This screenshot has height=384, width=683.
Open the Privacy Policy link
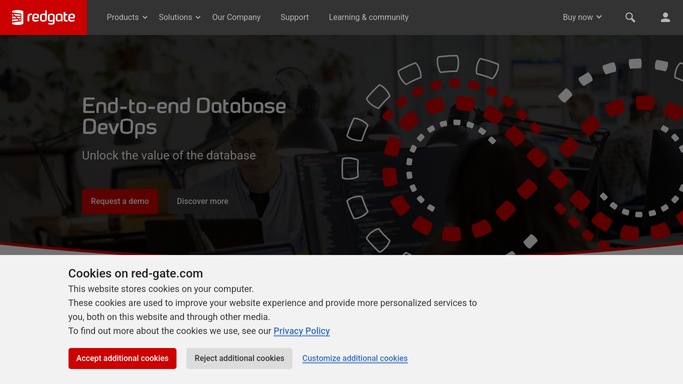(x=301, y=331)
